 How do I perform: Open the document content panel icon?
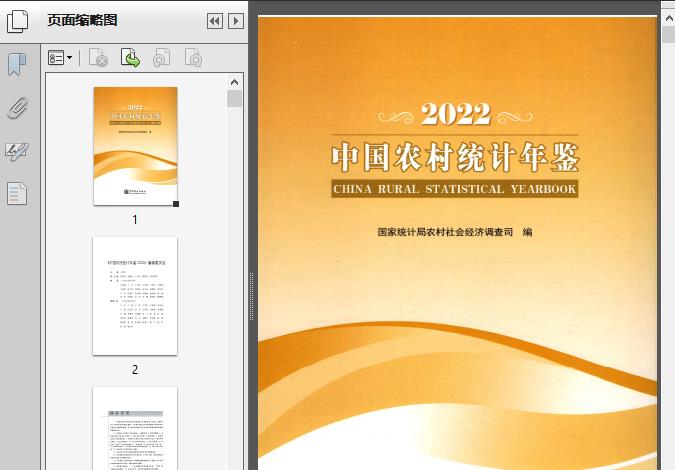point(17,193)
